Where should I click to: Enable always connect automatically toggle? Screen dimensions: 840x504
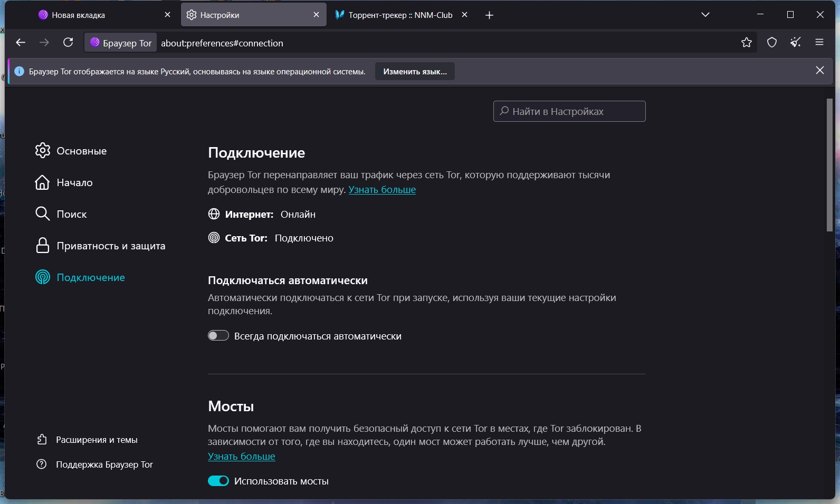(218, 336)
